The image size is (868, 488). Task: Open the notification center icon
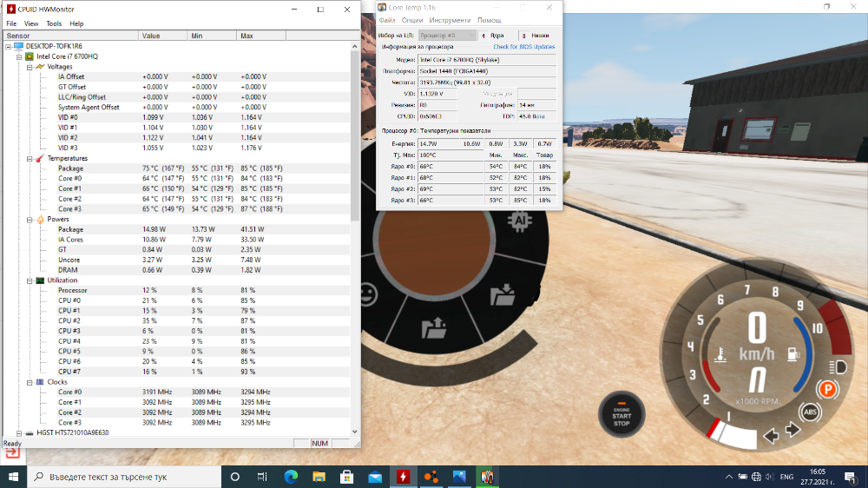[851, 477]
